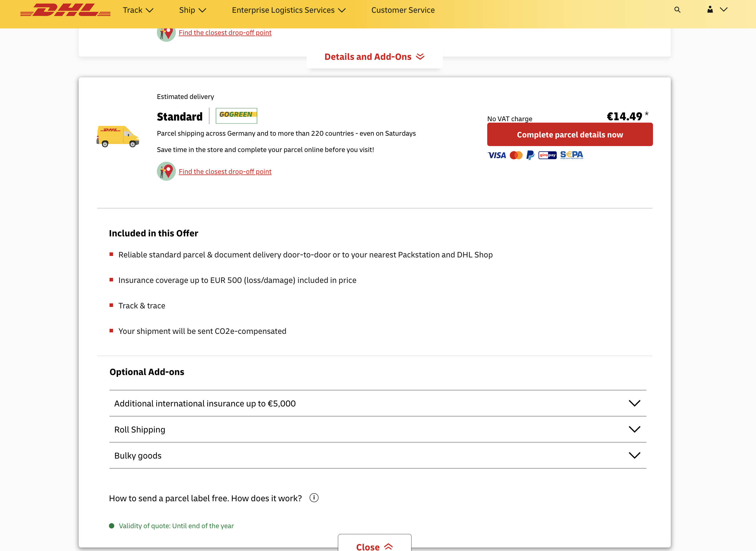Go to Customer Service page

click(x=403, y=10)
